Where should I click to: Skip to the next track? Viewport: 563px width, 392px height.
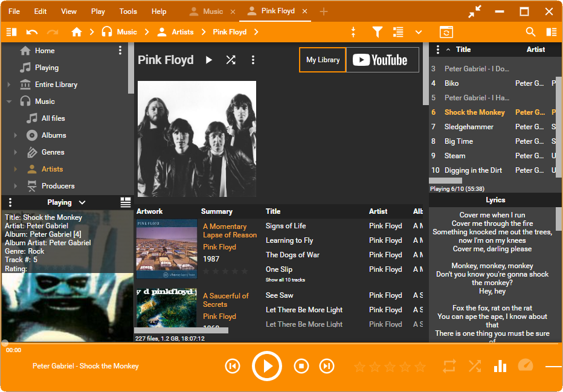[326, 366]
